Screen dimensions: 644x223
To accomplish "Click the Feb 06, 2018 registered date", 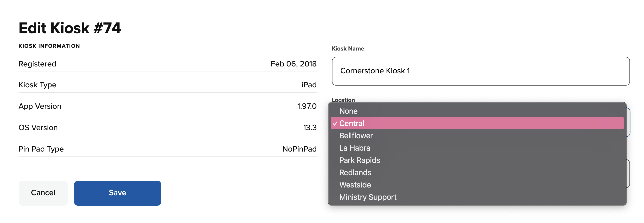I will click(293, 64).
